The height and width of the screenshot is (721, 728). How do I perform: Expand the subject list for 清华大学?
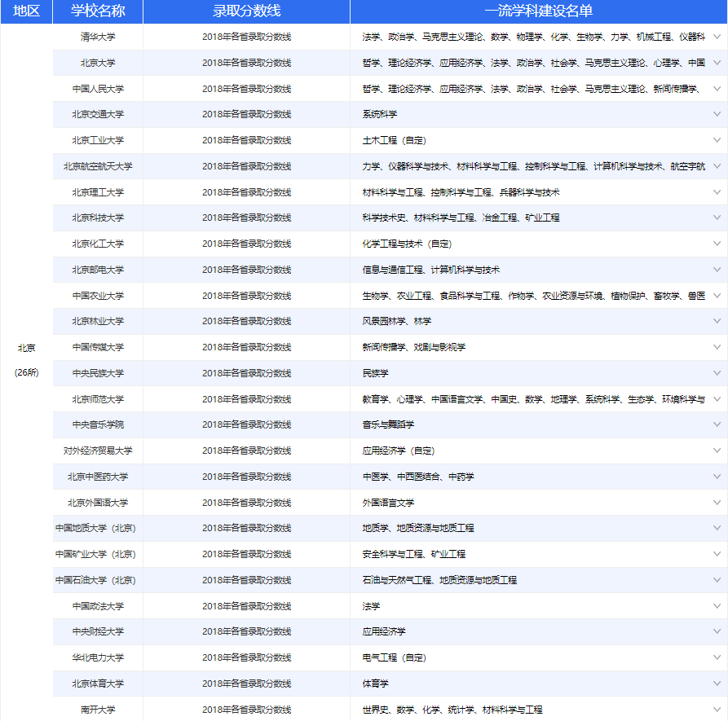click(717, 37)
